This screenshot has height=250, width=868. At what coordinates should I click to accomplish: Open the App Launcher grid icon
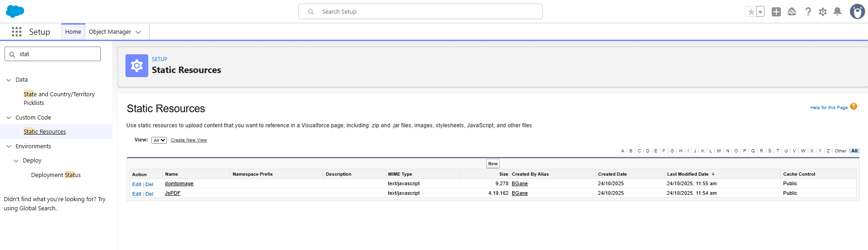coord(17,31)
